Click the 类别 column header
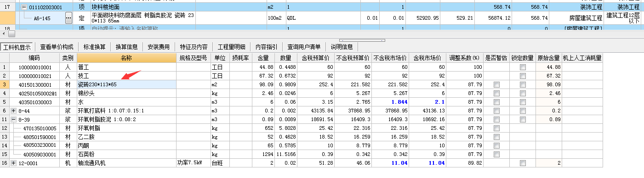The height and width of the screenshot is (178, 644). tap(68, 58)
